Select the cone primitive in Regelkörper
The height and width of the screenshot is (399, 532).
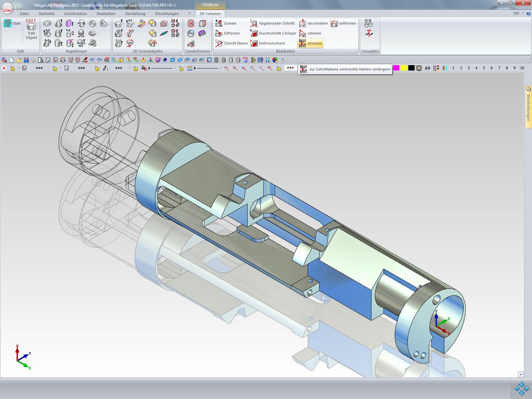(59, 23)
